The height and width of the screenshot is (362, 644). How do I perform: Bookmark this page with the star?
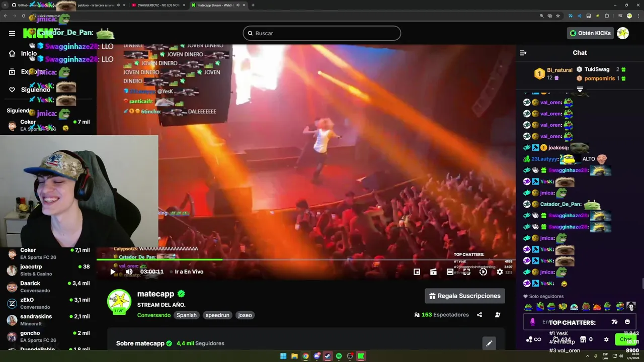(558, 16)
